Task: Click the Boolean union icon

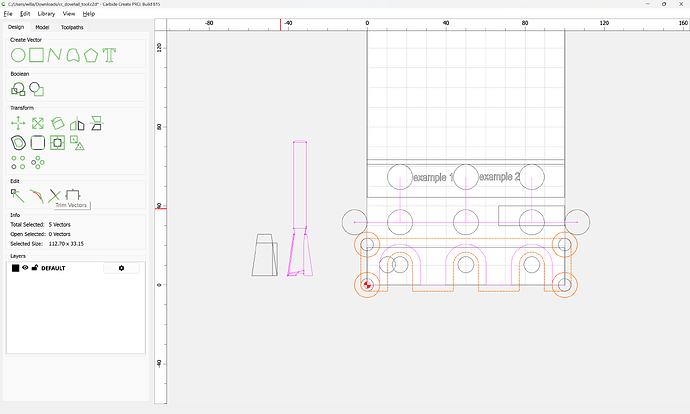Action: coord(18,89)
